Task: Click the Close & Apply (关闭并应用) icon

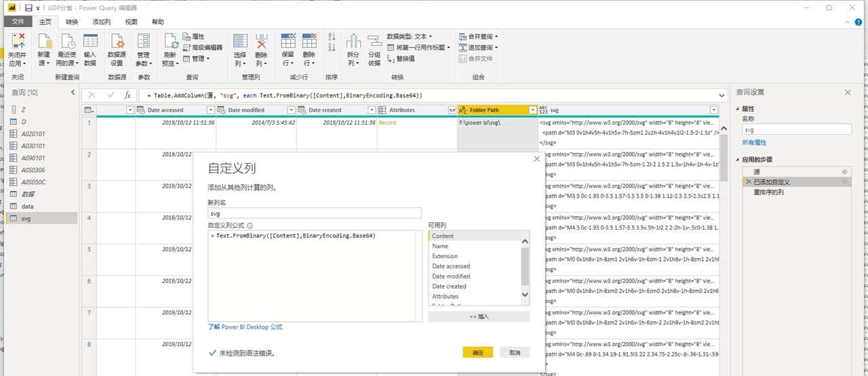Action: click(19, 41)
